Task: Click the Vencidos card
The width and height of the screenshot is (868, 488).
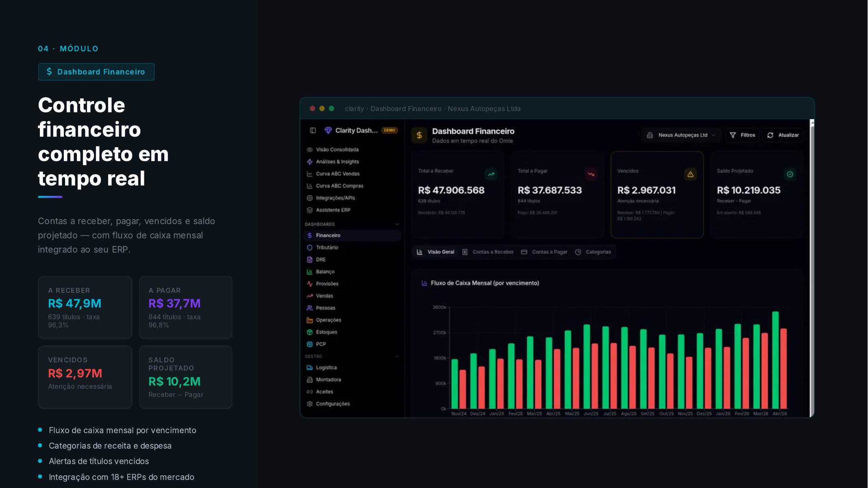Action: [x=657, y=195]
